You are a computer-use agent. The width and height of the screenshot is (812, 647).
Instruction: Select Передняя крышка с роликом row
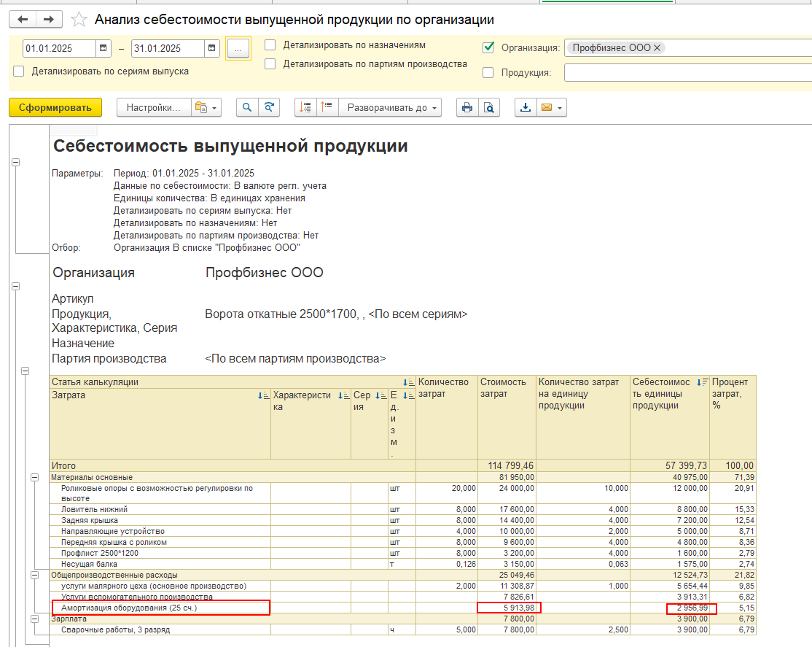coord(403,542)
